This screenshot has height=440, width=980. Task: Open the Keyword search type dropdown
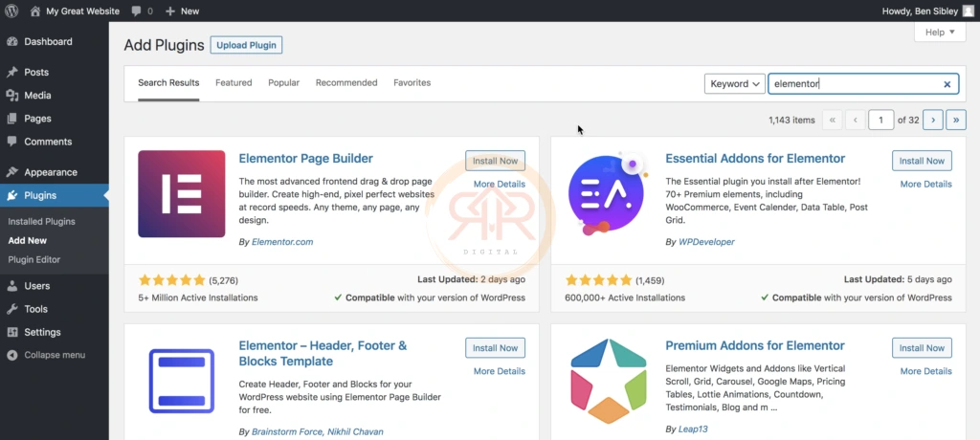coord(735,84)
